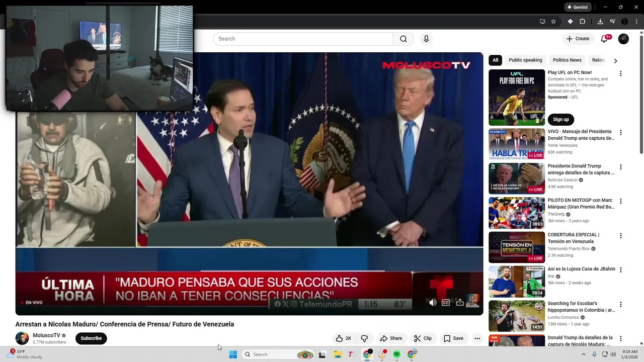Select the Public speaking chip
644x362 pixels.
(x=525, y=60)
